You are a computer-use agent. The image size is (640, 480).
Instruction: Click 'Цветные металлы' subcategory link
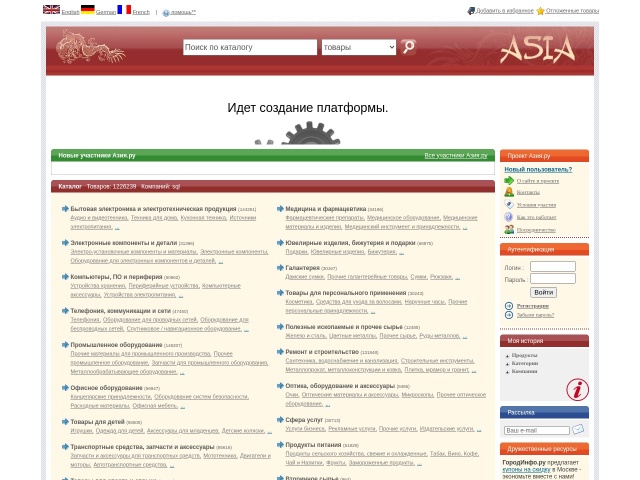click(353, 336)
